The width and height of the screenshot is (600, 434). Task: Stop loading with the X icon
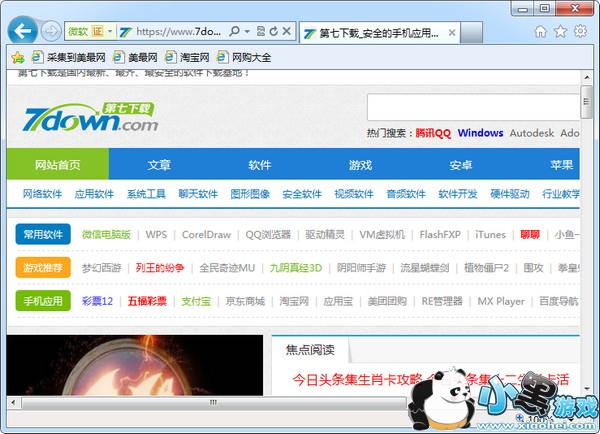coord(286,31)
